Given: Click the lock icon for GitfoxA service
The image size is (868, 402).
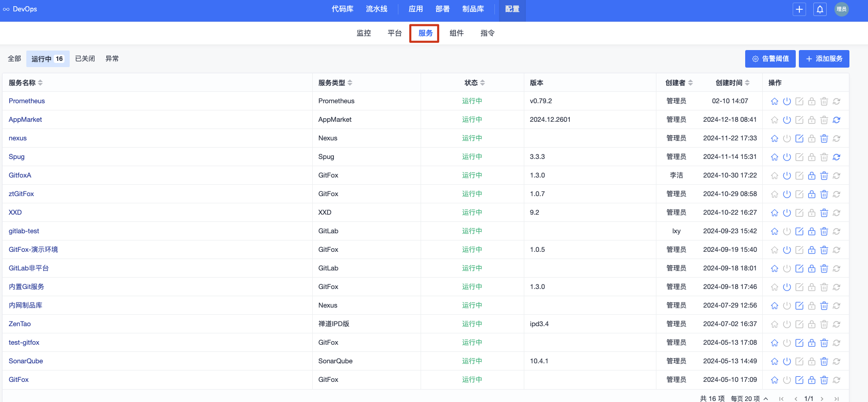Looking at the screenshot, I should coord(812,175).
